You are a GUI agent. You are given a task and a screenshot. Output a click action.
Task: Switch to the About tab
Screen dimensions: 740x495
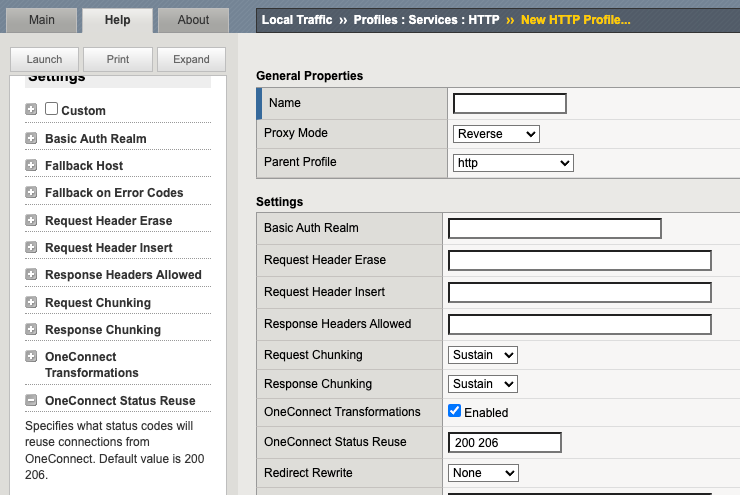193,20
